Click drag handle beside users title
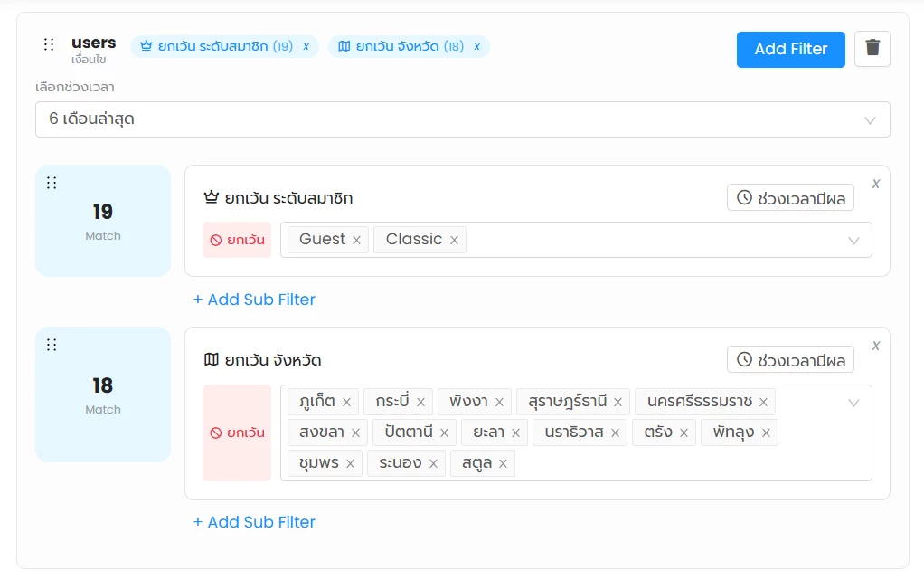The image size is (924, 580). tap(50, 44)
